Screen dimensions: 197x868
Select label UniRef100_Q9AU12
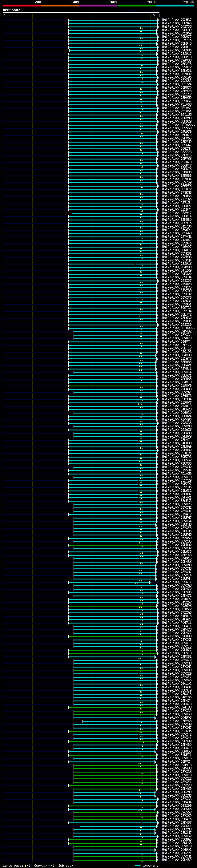tap(177, 47)
